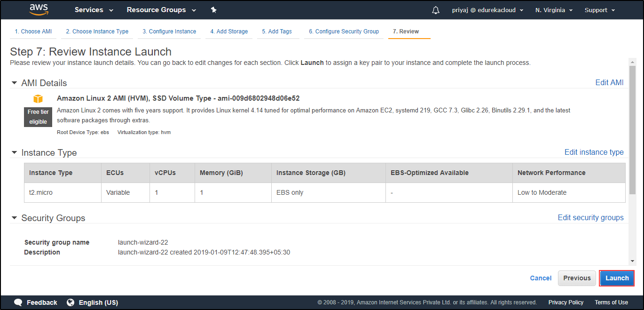644x310 pixels.
Task: Open the notifications bell
Action: pos(436,10)
